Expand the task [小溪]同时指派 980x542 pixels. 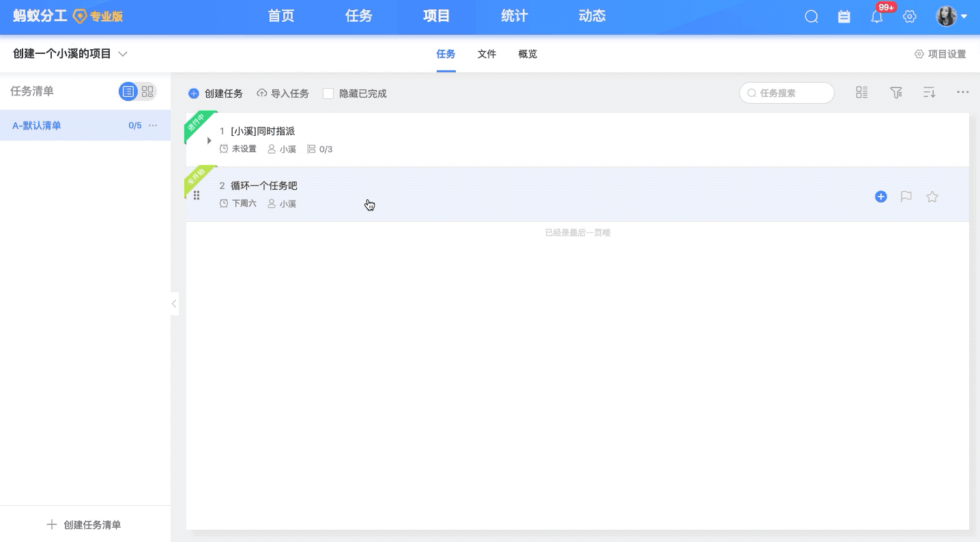210,139
